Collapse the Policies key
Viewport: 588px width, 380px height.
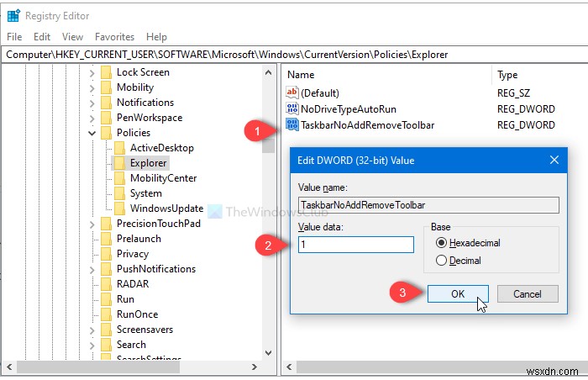point(92,133)
